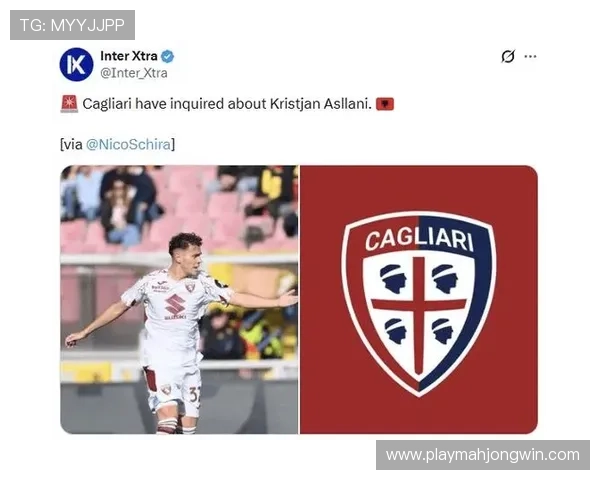Click the Inter Xtra display name
The height and width of the screenshot is (480, 600).
tap(129, 56)
